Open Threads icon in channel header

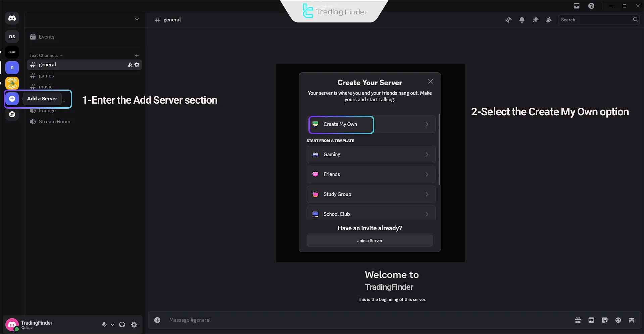click(x=508, y=20)
